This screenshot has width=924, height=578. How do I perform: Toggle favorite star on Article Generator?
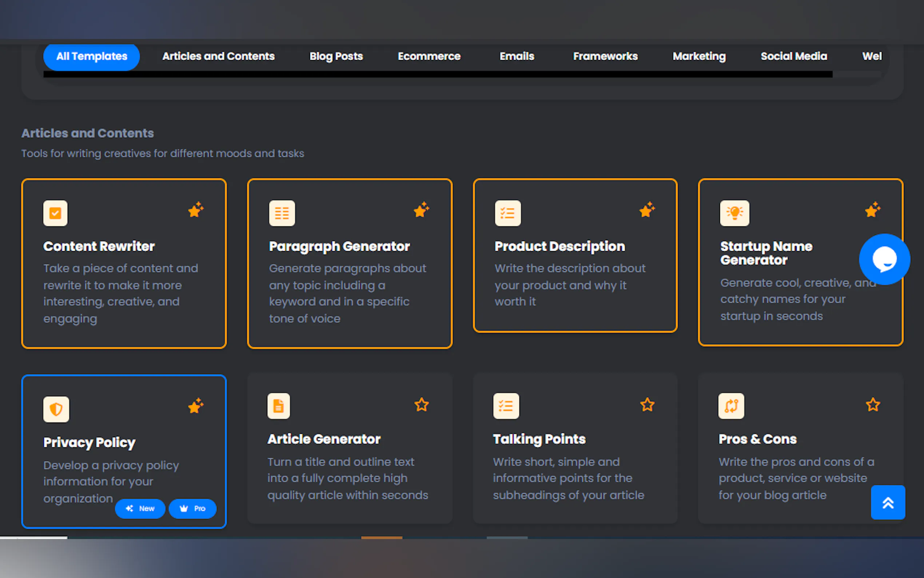click(421, 404)
